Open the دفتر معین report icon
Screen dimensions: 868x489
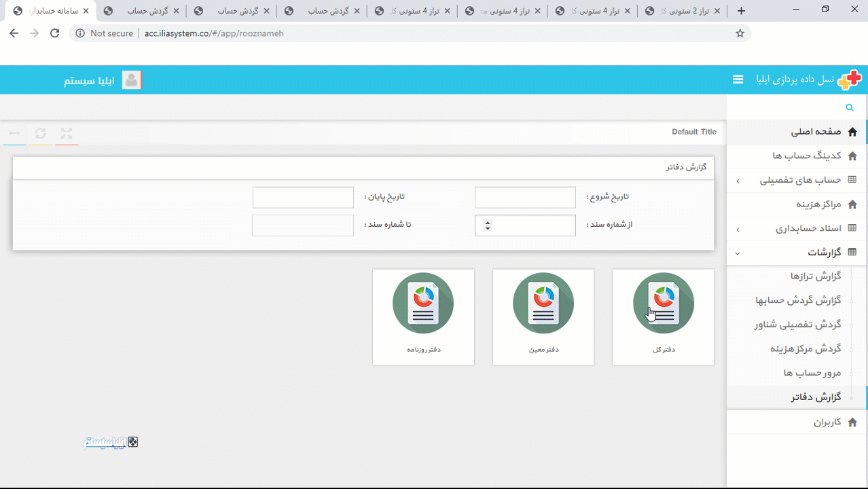pos(543,303)
